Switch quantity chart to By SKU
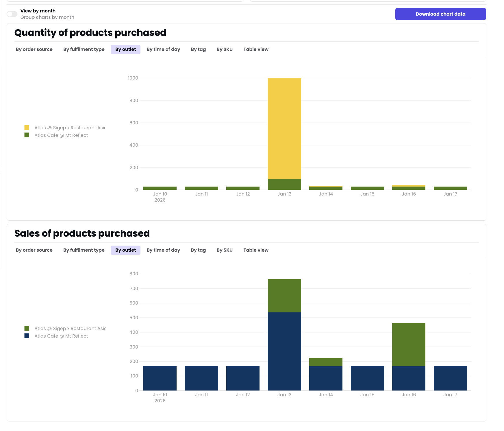The image size is (504, 431). point(225,49)
